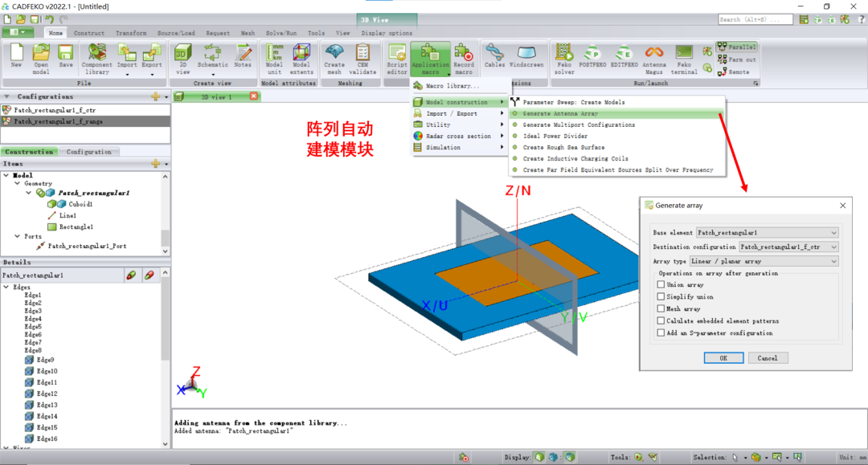This screenshot has height=465, width=868.
Task: Open the Mesh ribbon tab
Action: coord(248,33)
